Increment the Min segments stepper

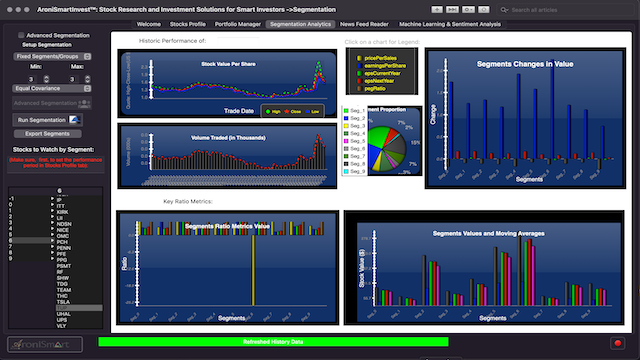click(x=46, y=77)
